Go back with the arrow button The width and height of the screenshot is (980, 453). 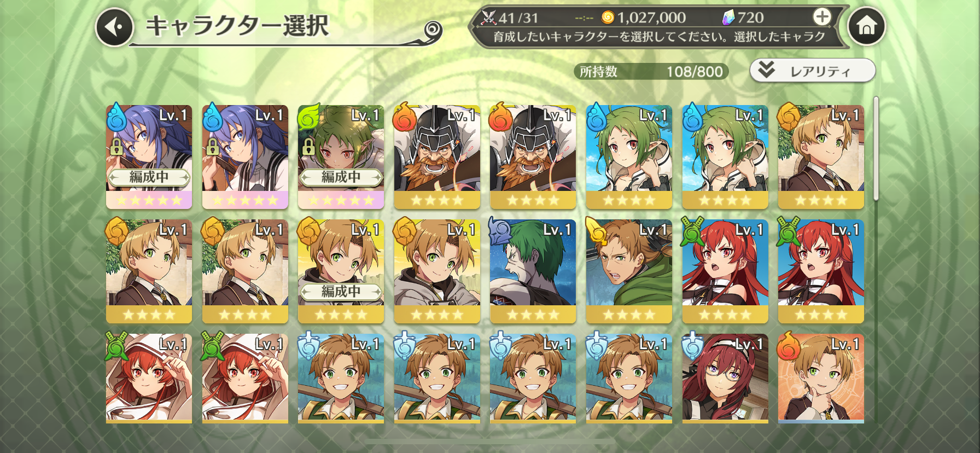point(115,27)
